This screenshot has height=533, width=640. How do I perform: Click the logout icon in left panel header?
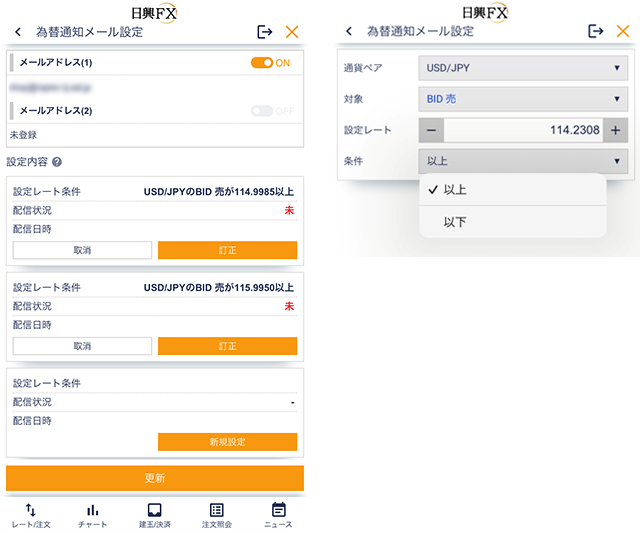[265, 32]
